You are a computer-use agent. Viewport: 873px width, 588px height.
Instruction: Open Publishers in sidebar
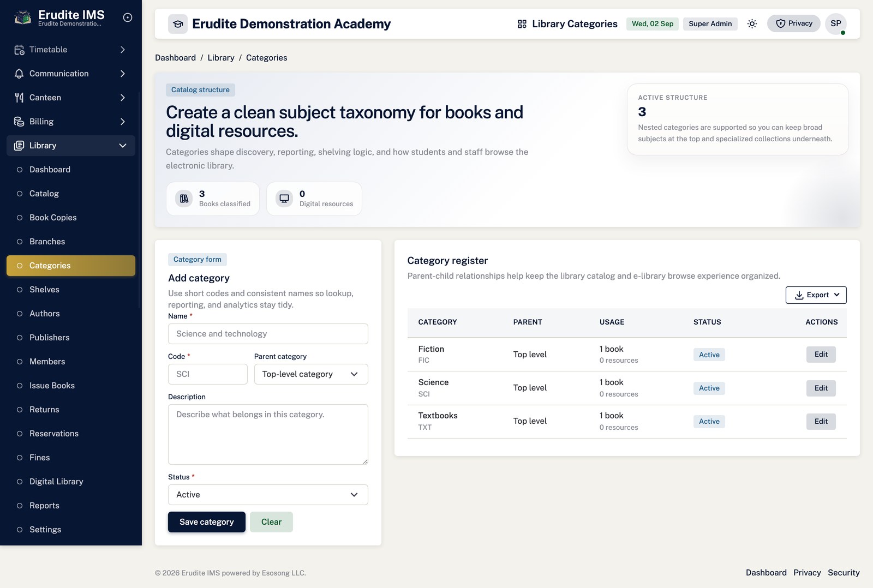[71, 338]
